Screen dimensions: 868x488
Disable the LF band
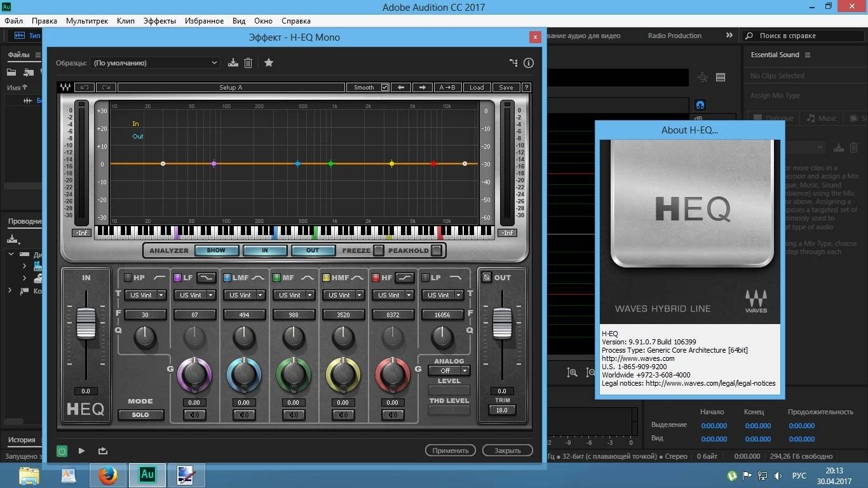pos(177,278)
